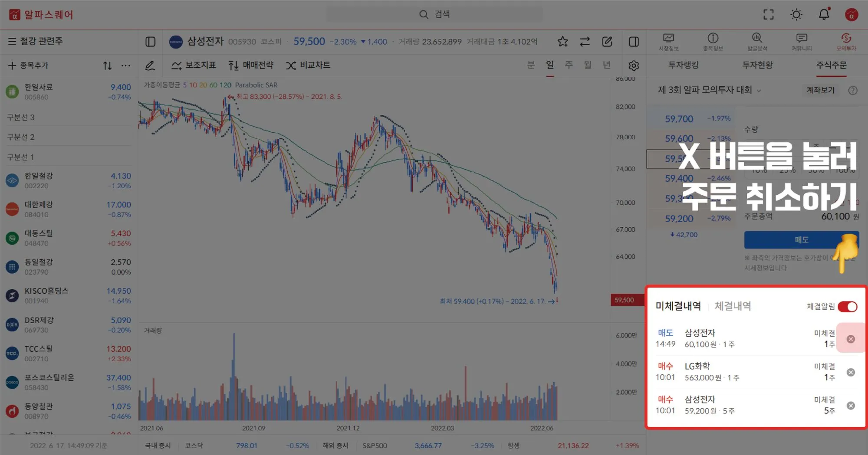Open 모의투자 panel
This screenshot has height=455, width=868.
pyautogui.click(x=846, y=42)
